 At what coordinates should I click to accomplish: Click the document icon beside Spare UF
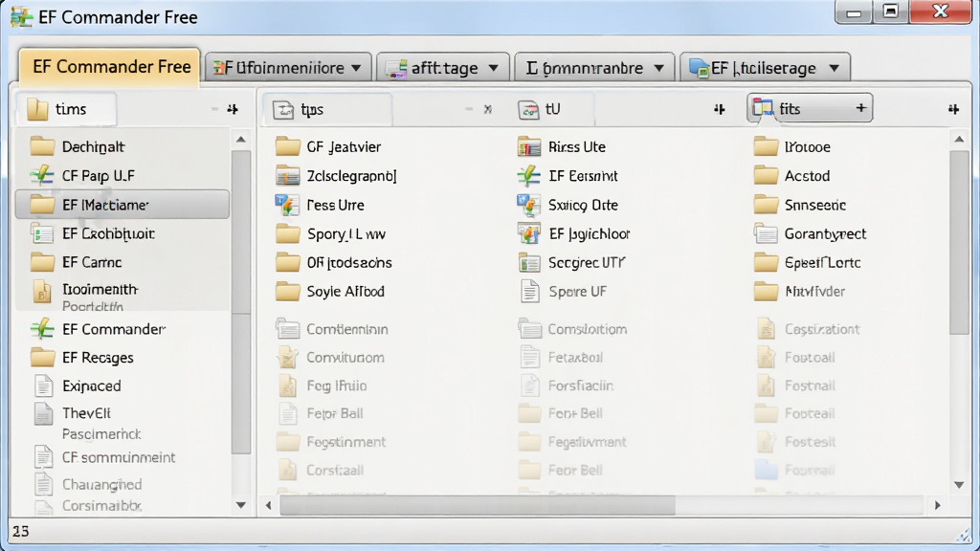click(x=529, y=291)
